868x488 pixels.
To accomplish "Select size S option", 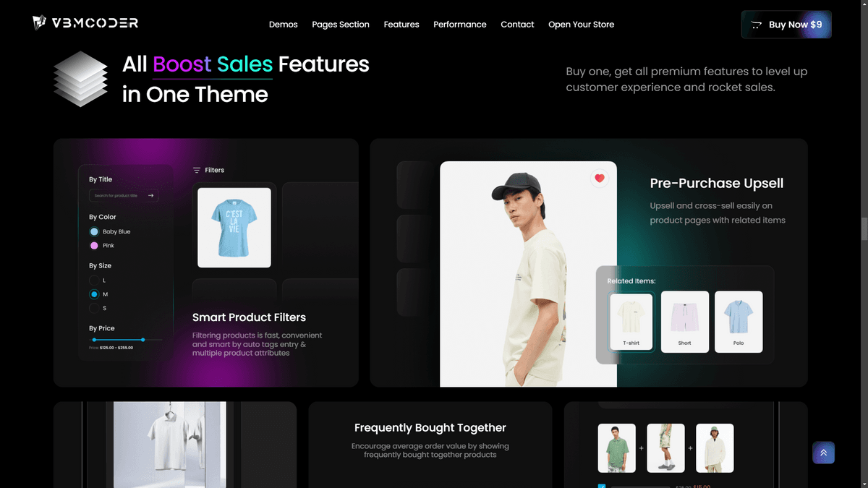I will tap(94, 308).
